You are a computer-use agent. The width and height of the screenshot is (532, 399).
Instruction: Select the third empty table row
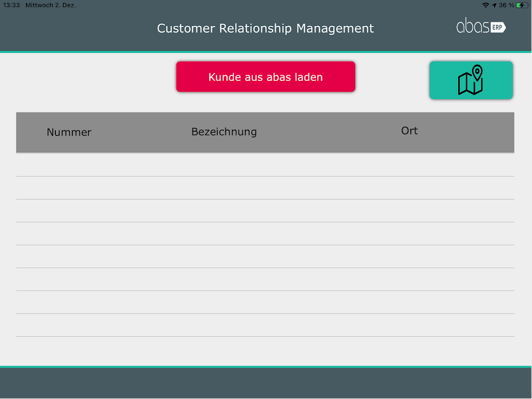265,210
